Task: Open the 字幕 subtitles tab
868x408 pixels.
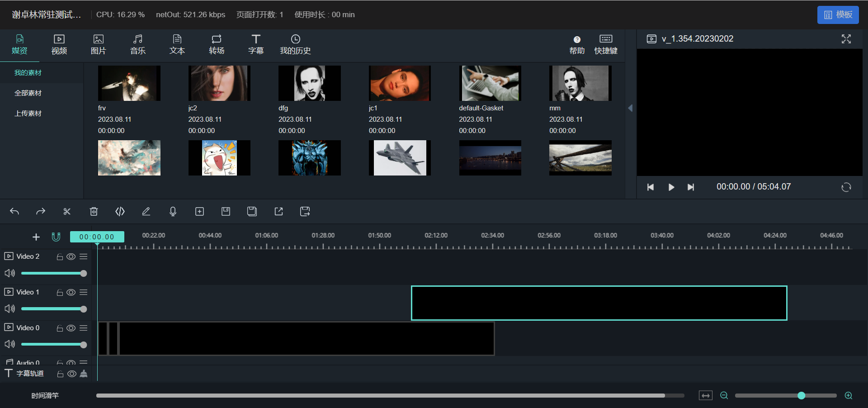Action: 256,44
